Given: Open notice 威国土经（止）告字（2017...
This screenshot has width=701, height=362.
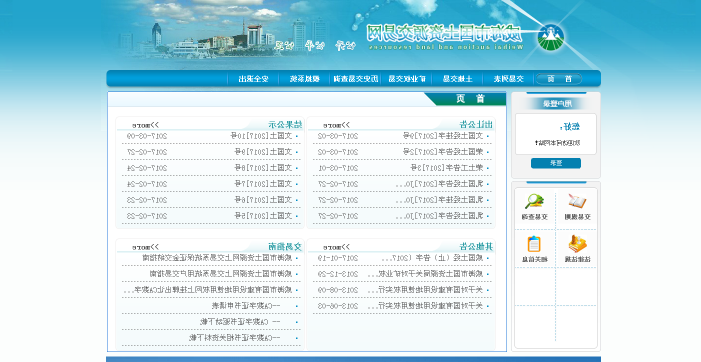Looking at the screenshot, I should click(433, 258).
